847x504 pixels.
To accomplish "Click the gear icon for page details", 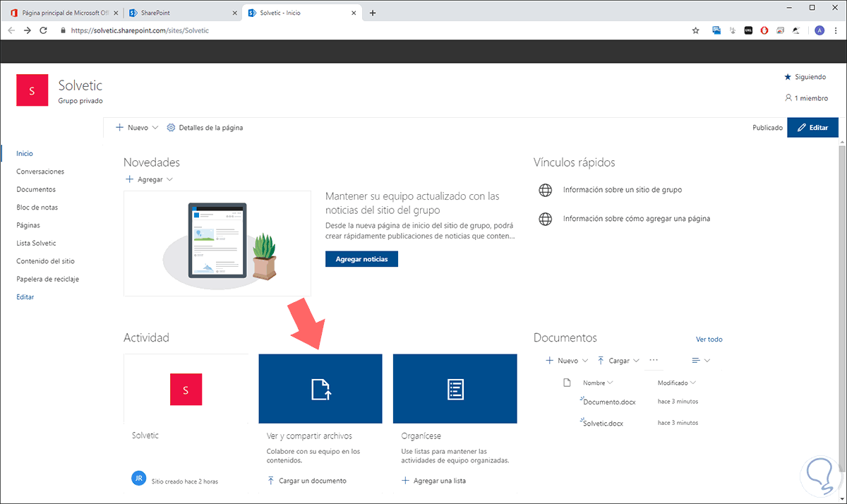I will [x=171, y=128].
